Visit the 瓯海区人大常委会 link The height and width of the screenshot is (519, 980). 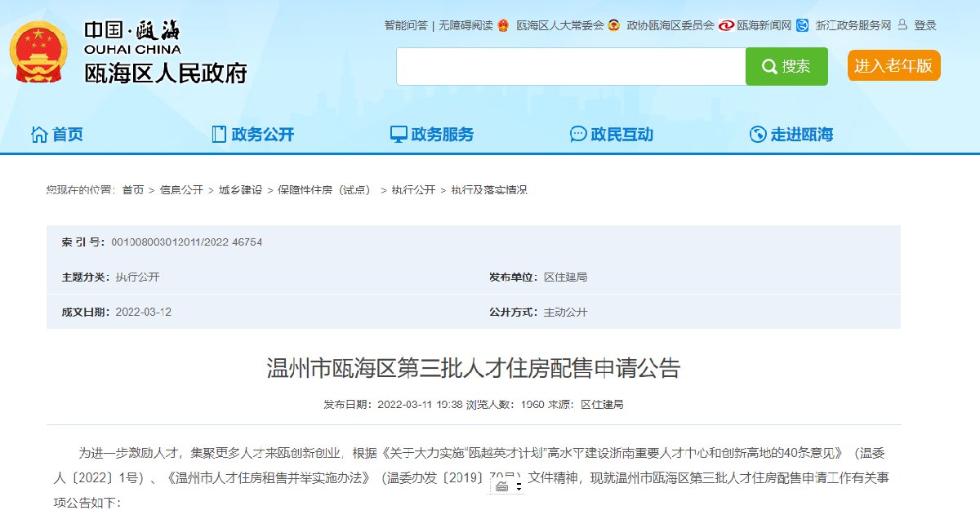[x=560, y=25]
